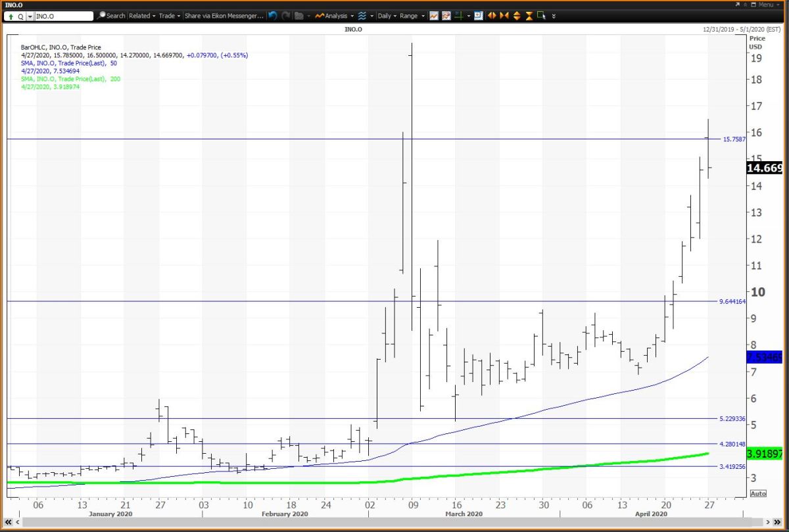This screenshot has width=789, height=532.
Task: Open the Daily interval dropdown
Action: coord(386,16)
